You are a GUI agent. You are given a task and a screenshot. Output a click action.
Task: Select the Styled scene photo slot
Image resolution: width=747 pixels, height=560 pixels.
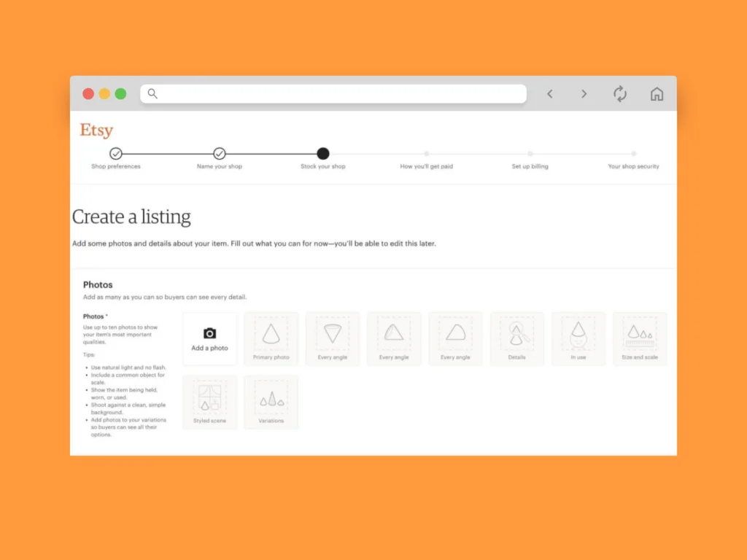click(209, 400)
